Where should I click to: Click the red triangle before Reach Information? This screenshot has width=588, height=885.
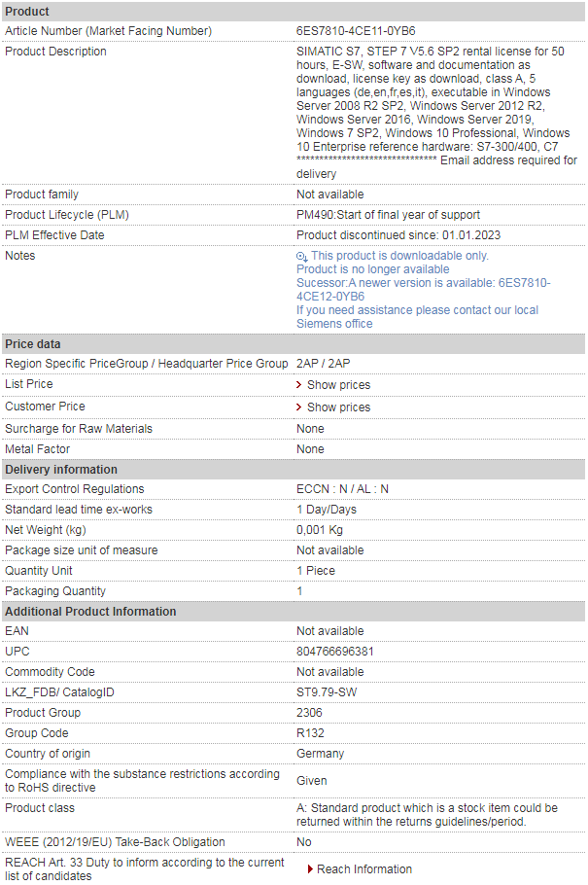tap(310, 869)
